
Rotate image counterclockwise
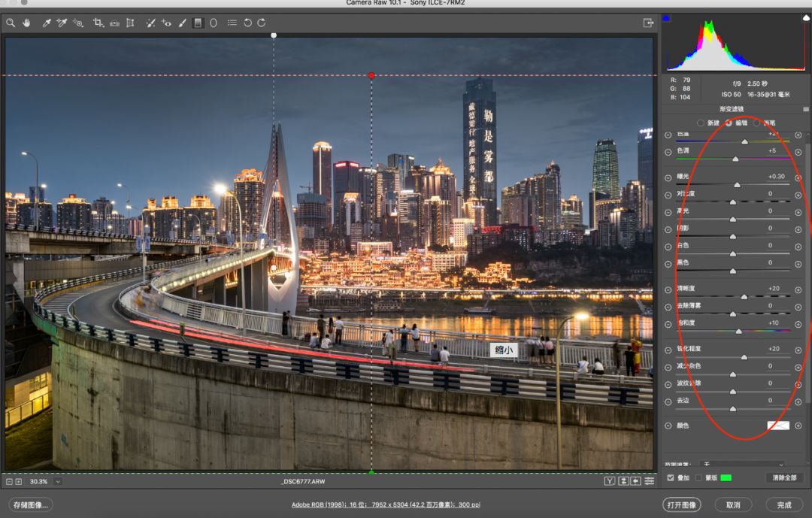pos(247,23)
